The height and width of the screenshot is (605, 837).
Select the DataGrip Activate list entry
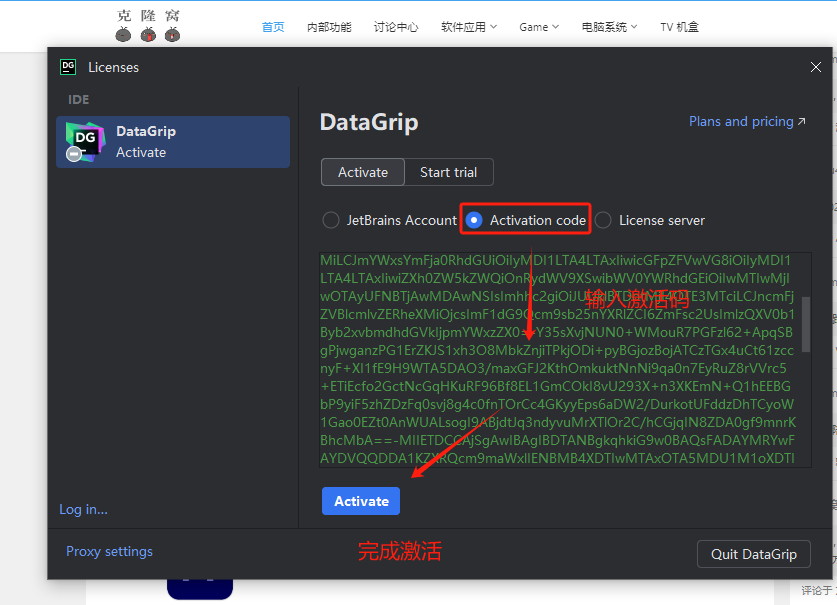coord(173,142)
